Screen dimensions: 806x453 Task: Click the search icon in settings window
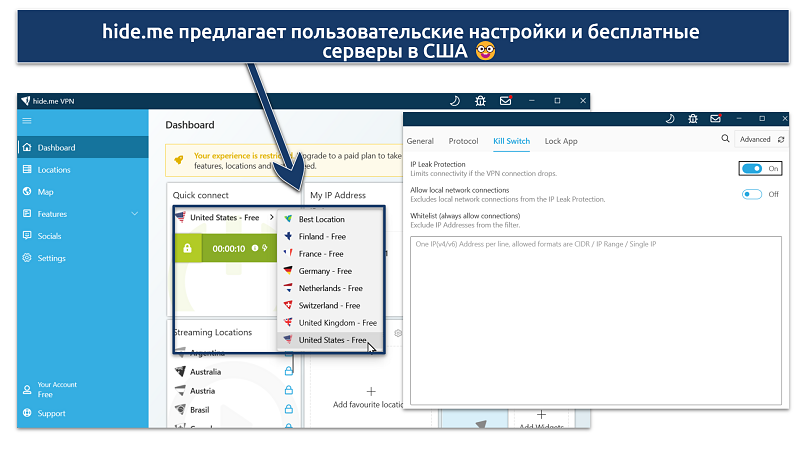click(725, 140)
